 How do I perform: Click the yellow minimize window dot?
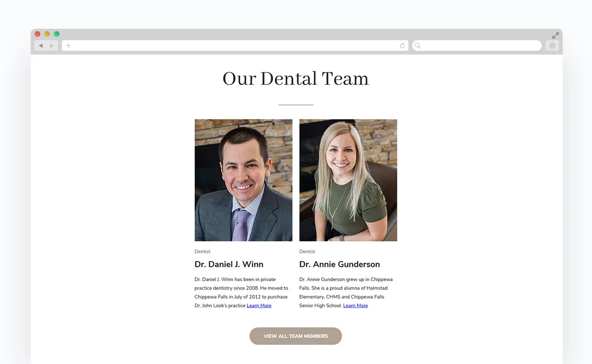(47, 34)
